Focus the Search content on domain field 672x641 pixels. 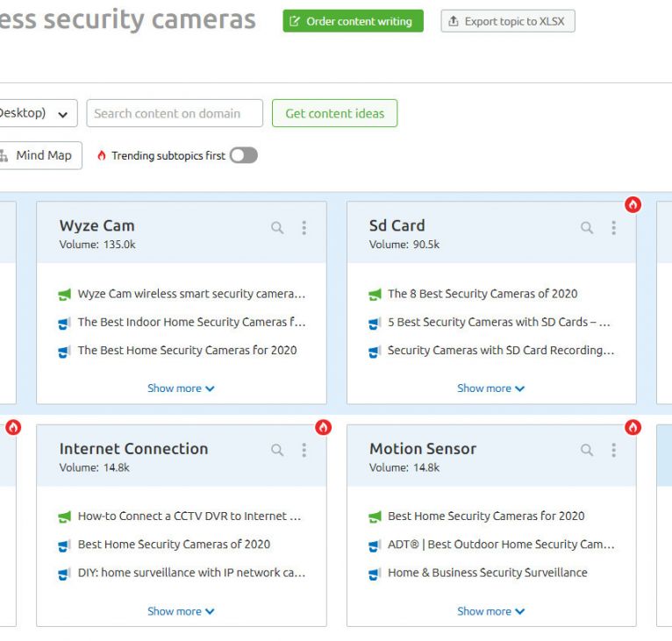175,113
